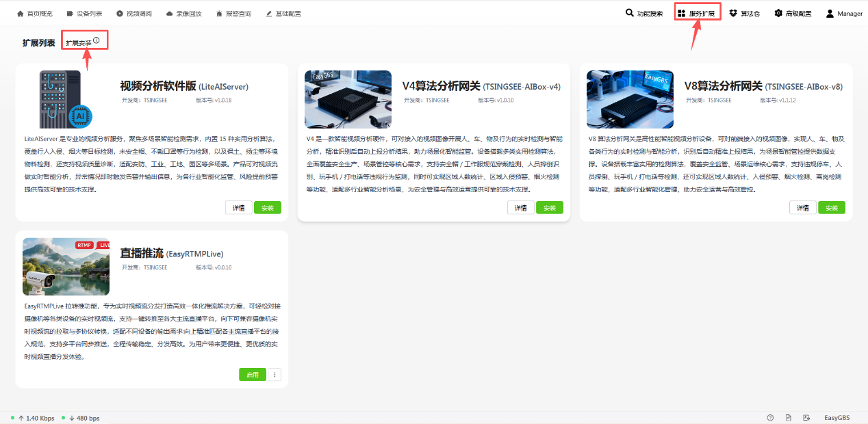Click version text v1.0.10 on V4 card
The width and height of the screenshot is (868, 424).
tap(505, 101)
